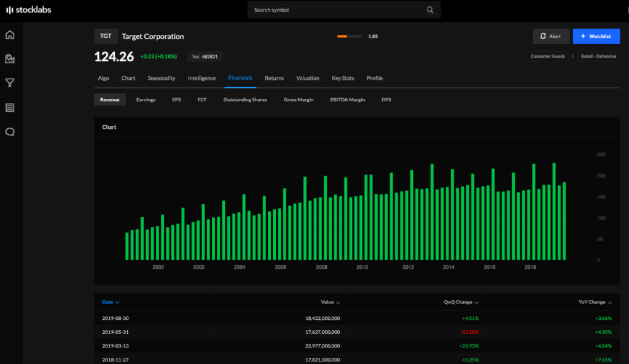The width and height of the screenshot is (629, 364).
Task: Click the +0.22 (+0.18%) price change
Action: tap(158, 56)
